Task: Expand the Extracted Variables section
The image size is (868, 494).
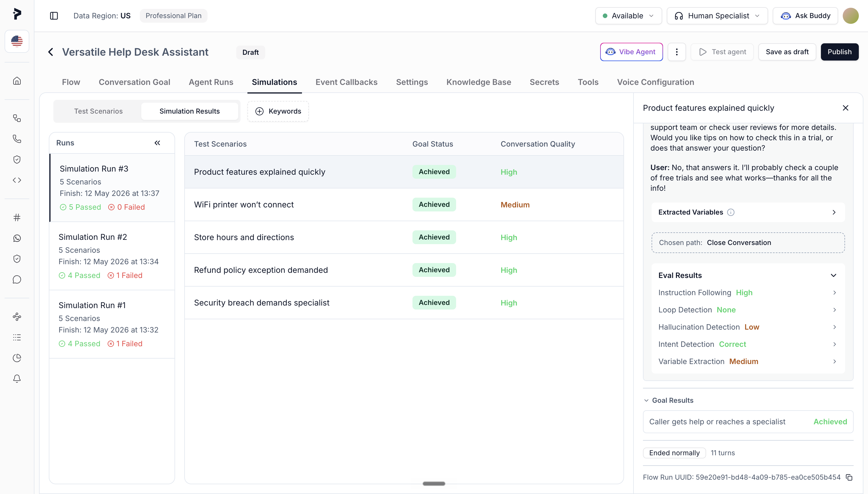Action: (x=748, y=212)
